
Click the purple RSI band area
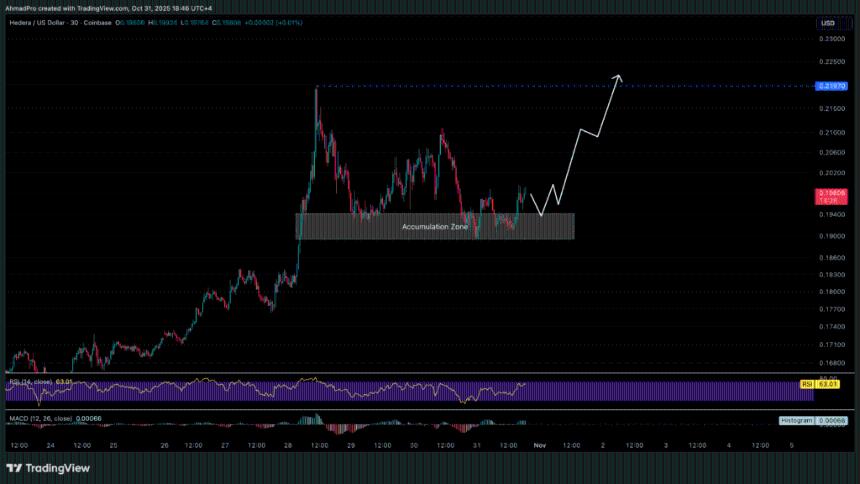click(400, 392)
